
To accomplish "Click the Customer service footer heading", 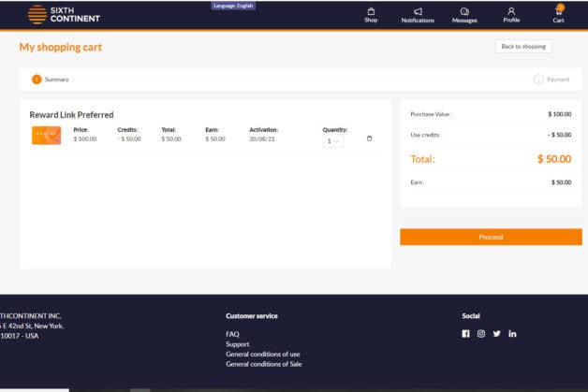I will [252, 316].
